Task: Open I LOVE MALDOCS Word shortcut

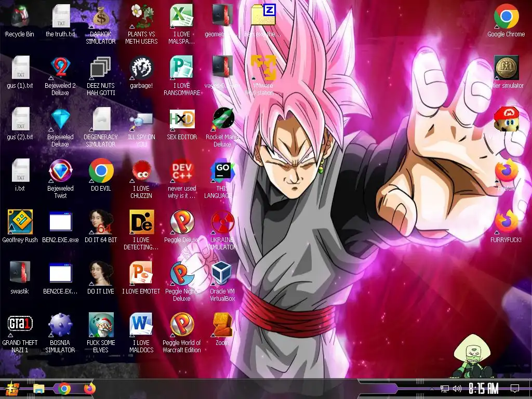Action: [x=141, y=333]
